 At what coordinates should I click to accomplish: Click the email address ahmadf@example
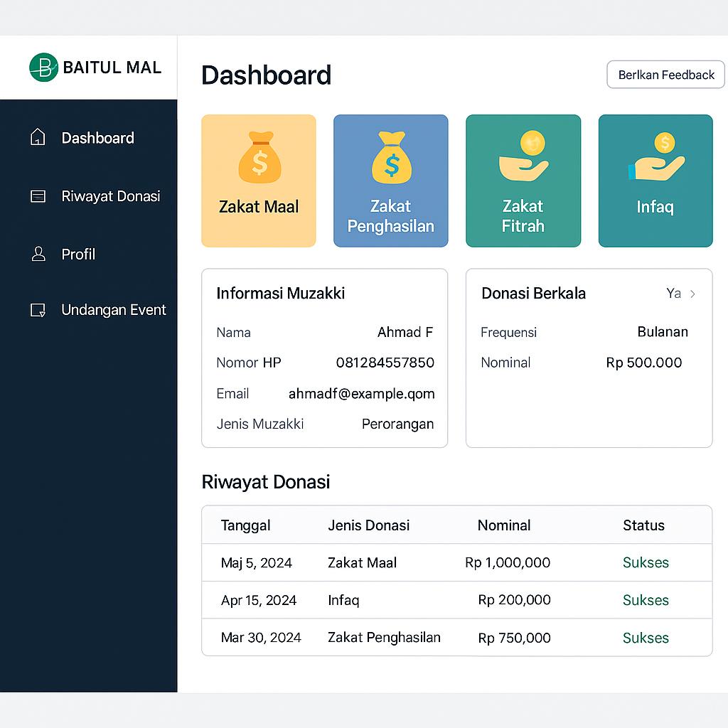point(361,394)
